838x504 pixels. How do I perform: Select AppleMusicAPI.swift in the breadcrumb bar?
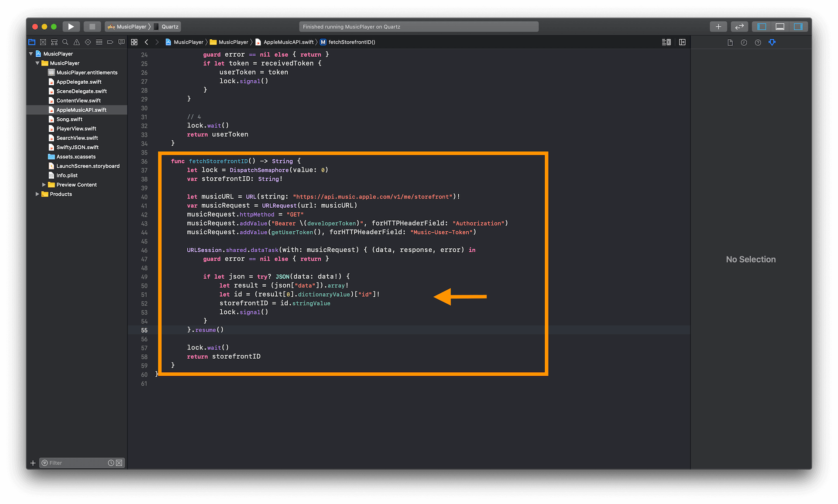[x=288, y=42]
